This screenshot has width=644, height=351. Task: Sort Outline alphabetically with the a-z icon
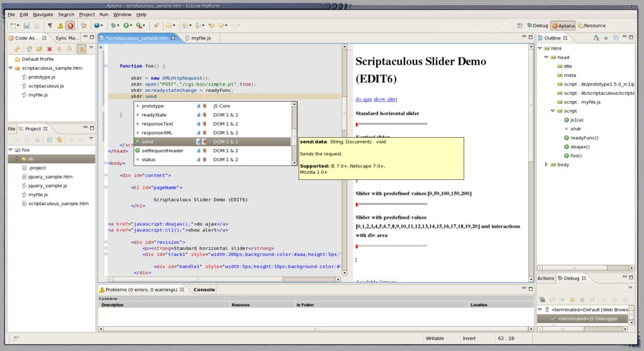pyautogui.click(x=597, y=38)
